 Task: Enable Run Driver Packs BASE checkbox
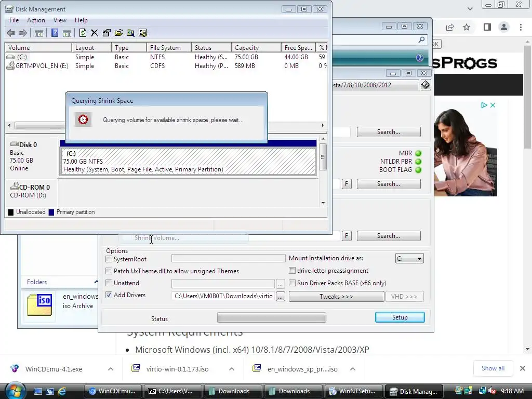tap(292, 283)
